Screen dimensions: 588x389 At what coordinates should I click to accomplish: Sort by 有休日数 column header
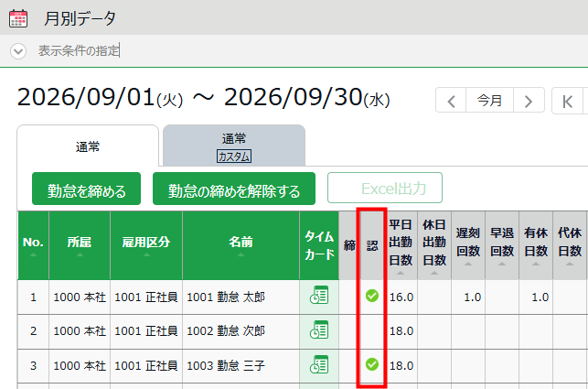(536, 245)
